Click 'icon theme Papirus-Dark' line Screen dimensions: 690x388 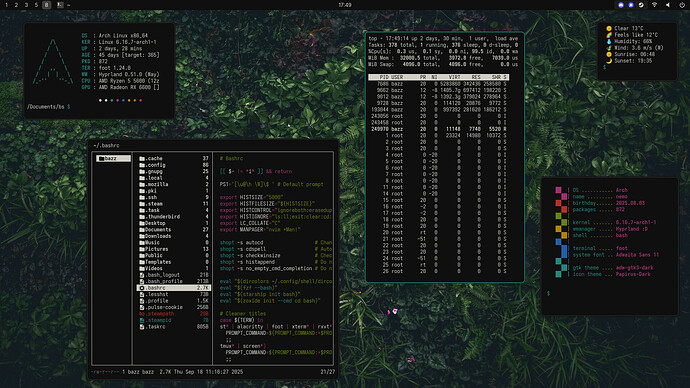point(612,274)
